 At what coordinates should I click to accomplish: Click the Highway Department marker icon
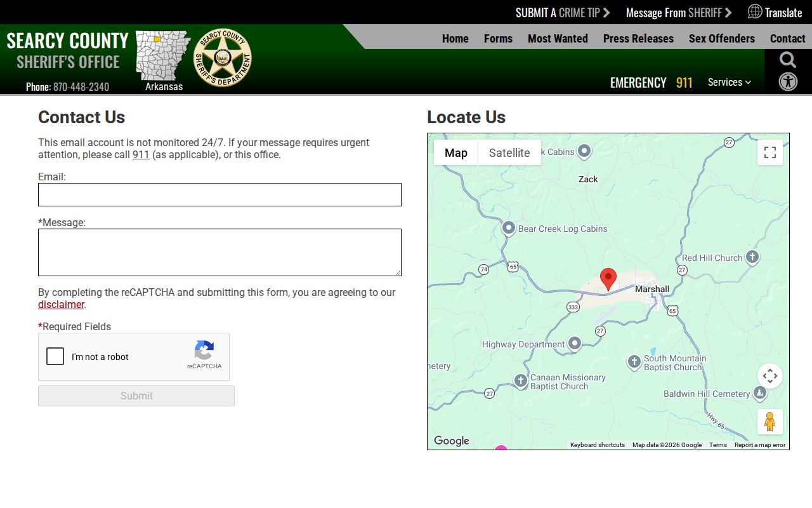575,344
